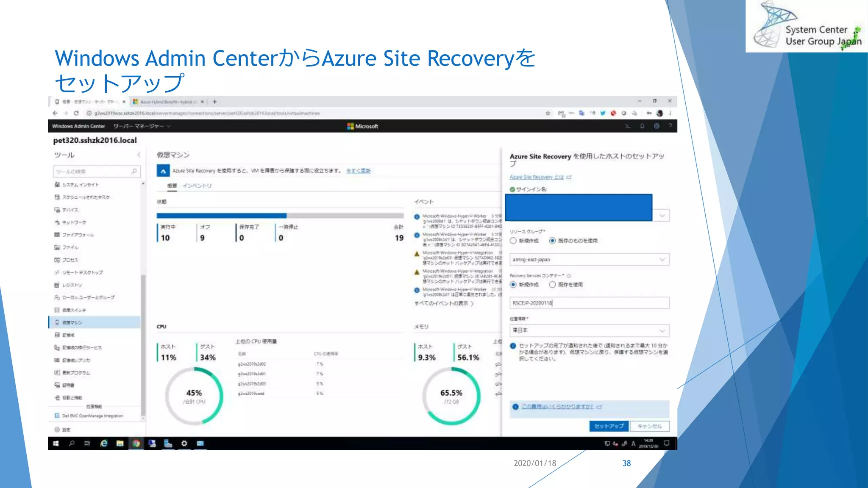
Task: Launch Chrome from the taskbar
Action: pyautogui.click(x=136, y=444)
